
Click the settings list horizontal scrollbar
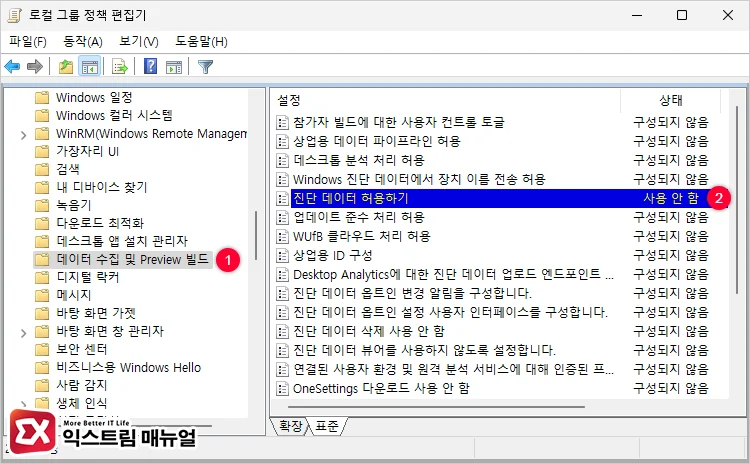point(435,407)
